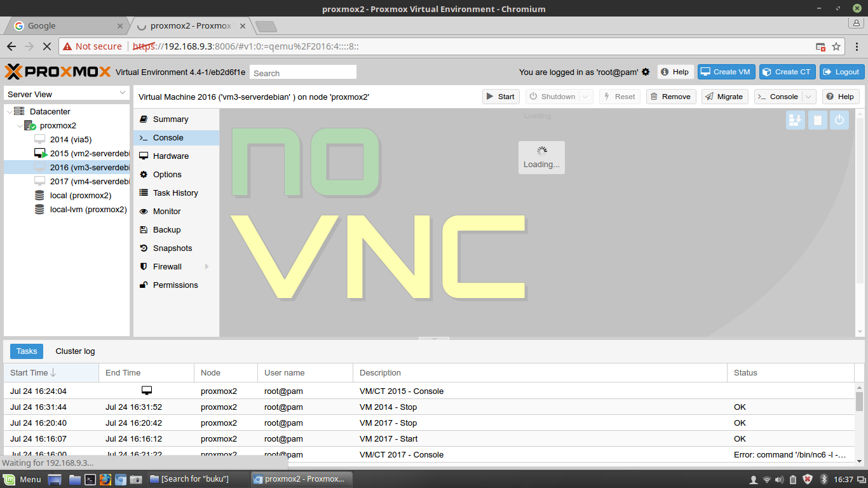Click the address bar URL
Screen dimensions: 868x488
[x=246, y=46]
